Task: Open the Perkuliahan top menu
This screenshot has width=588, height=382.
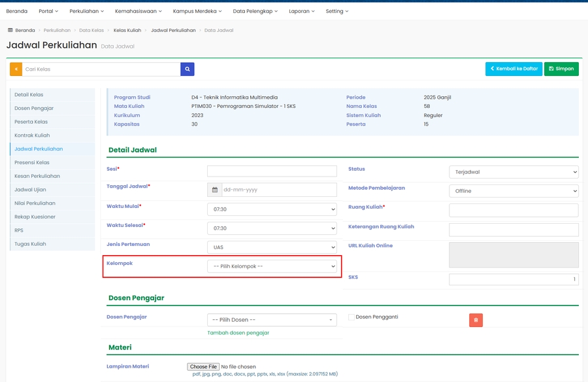Action: coord(86,11)
